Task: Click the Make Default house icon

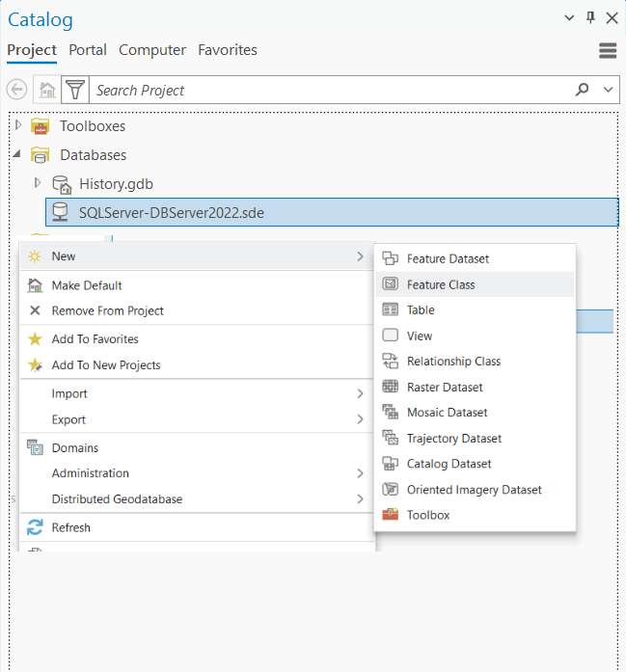Action: coord(35,285)
